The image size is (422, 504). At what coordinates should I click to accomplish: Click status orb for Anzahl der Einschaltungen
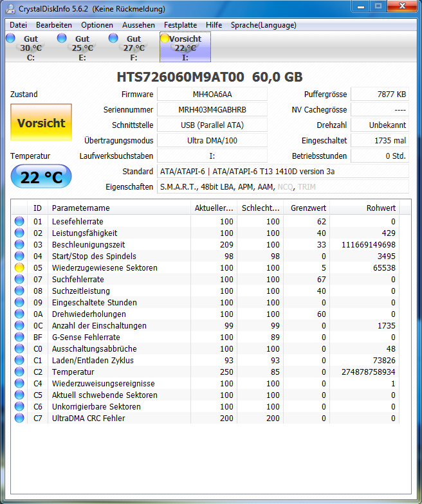[19, 325]
